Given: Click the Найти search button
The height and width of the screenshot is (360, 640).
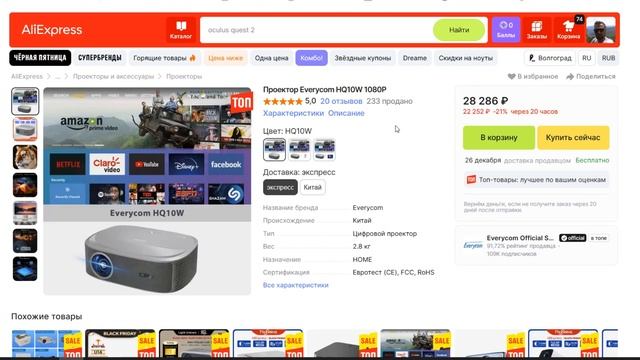Looking at the screenshot, I should [x=459, y=30].
